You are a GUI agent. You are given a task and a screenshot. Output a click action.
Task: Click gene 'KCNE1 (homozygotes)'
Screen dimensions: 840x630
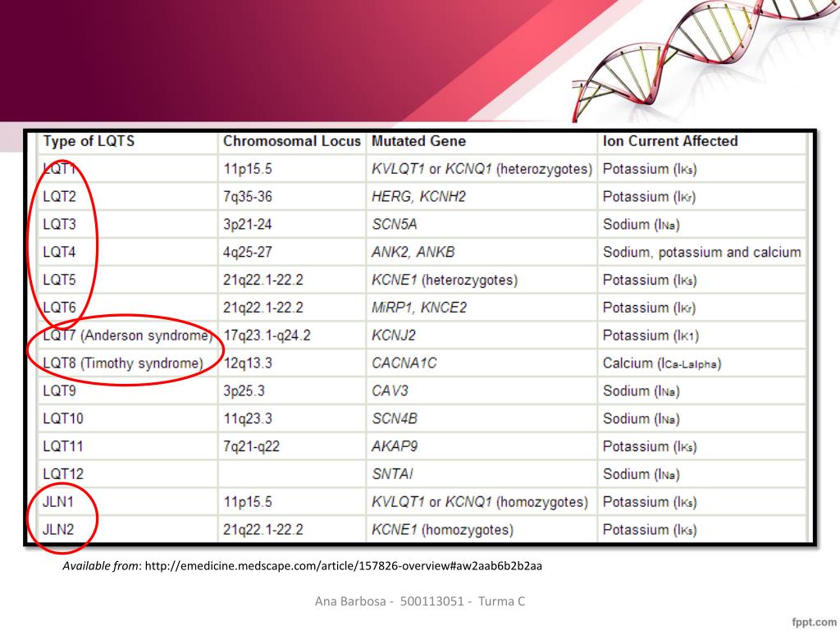coord(442,530)
